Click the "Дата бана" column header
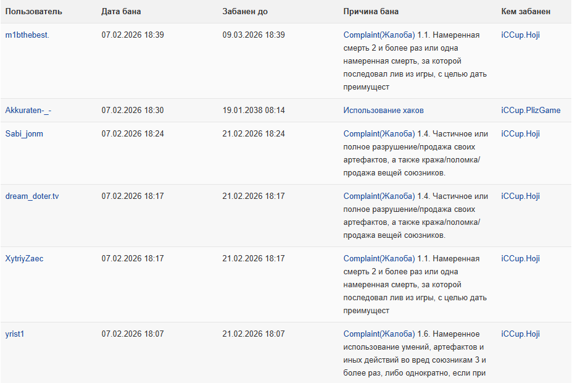The height and width of the screenshot is (383, 588). tap(121, 12)
